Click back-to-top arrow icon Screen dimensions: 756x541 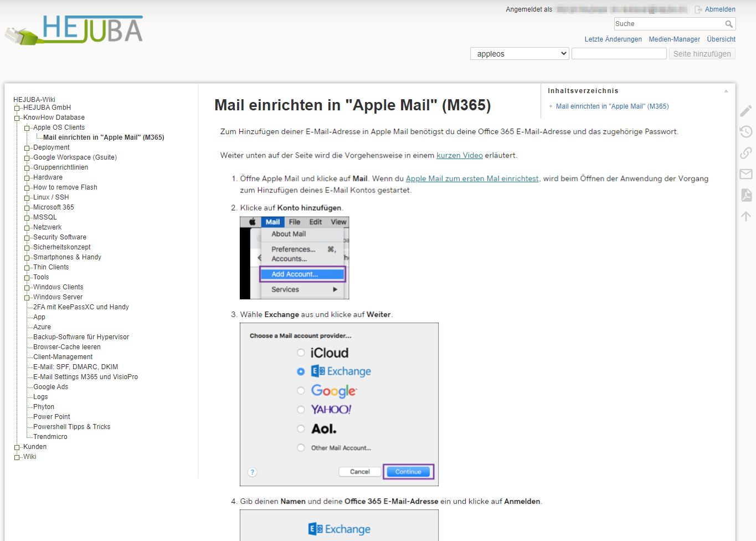(x=746, y=216)
